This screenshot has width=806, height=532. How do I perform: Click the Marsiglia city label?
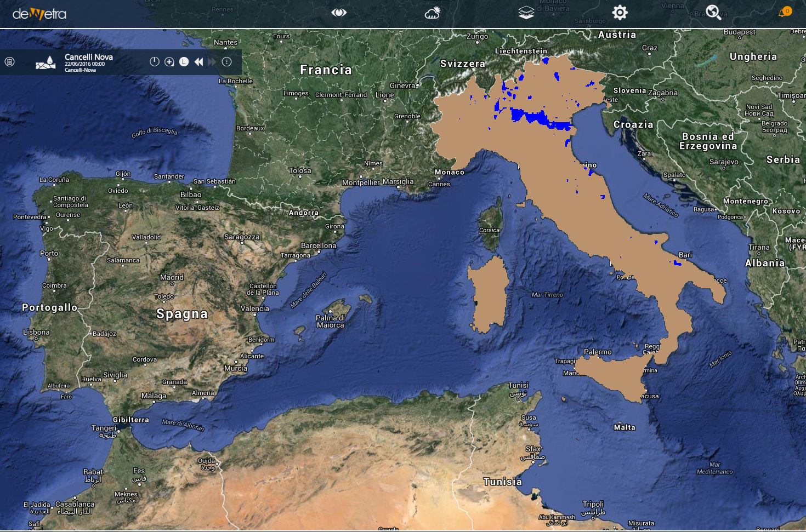point(398,181)
